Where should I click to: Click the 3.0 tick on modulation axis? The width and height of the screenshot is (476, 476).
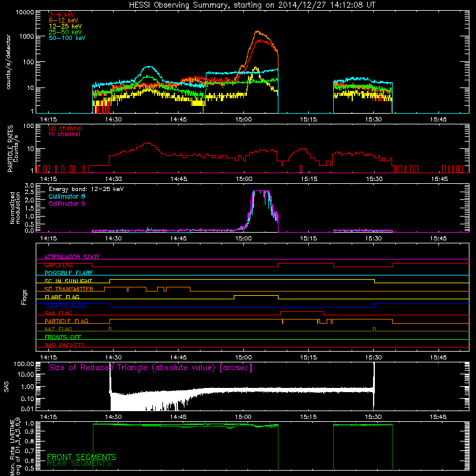(x=29, y=185)
